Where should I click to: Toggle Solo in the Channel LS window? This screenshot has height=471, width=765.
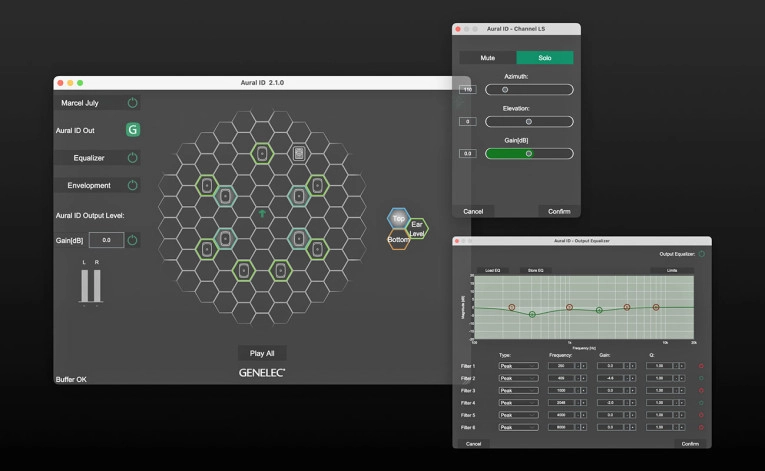click(x=545, y=58)
